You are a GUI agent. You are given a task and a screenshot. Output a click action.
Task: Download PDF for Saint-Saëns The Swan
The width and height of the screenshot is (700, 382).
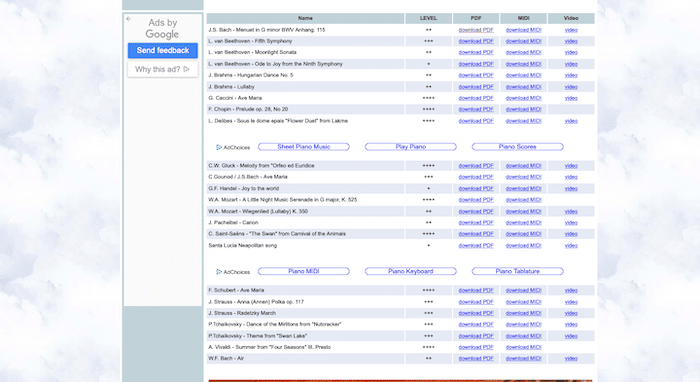click(x=476, y=234)
